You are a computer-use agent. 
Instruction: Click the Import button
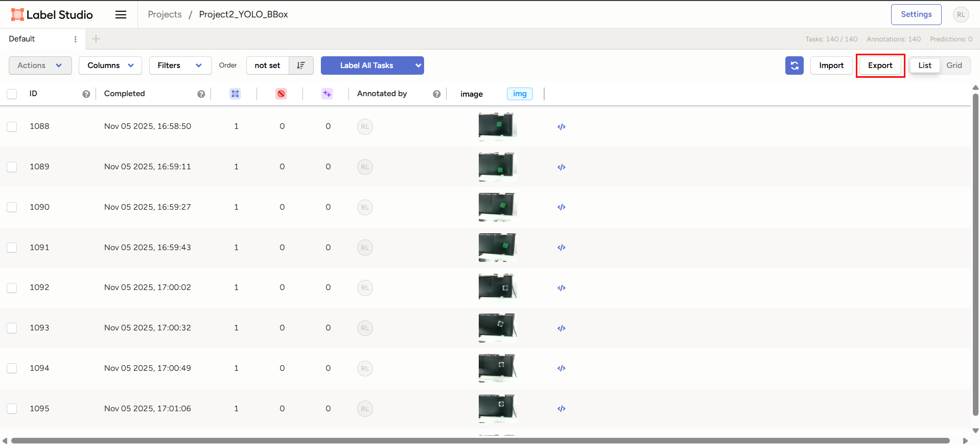(x=831, y=65)
